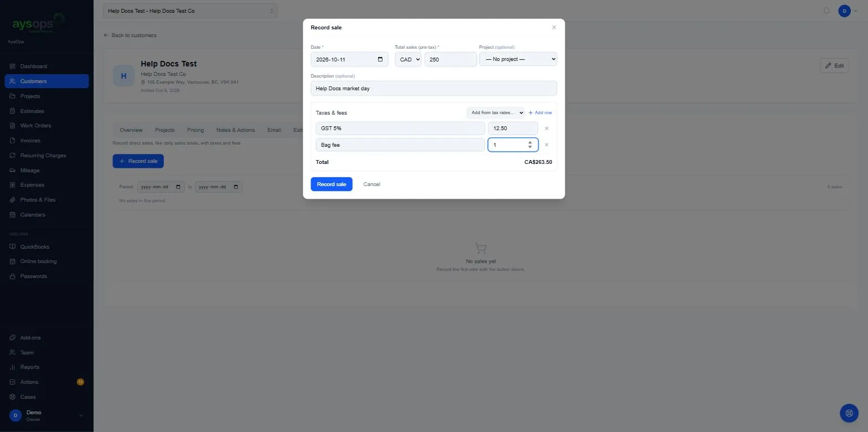Open Online booking add-on
The height and width of the screenshot is (432, 868).
[46, 261]
